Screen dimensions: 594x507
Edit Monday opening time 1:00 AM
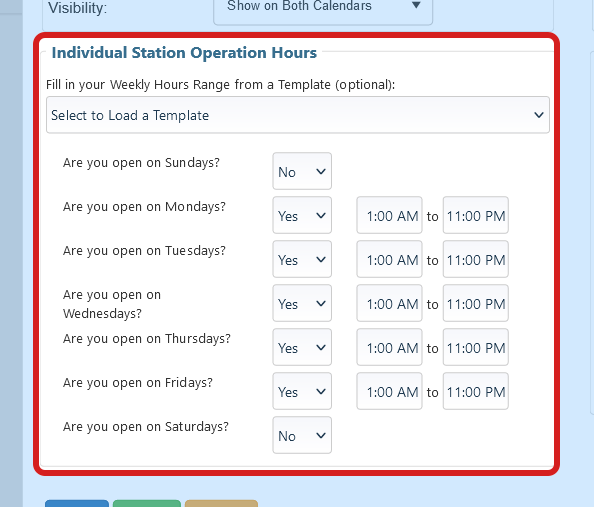tap(389, 215)
